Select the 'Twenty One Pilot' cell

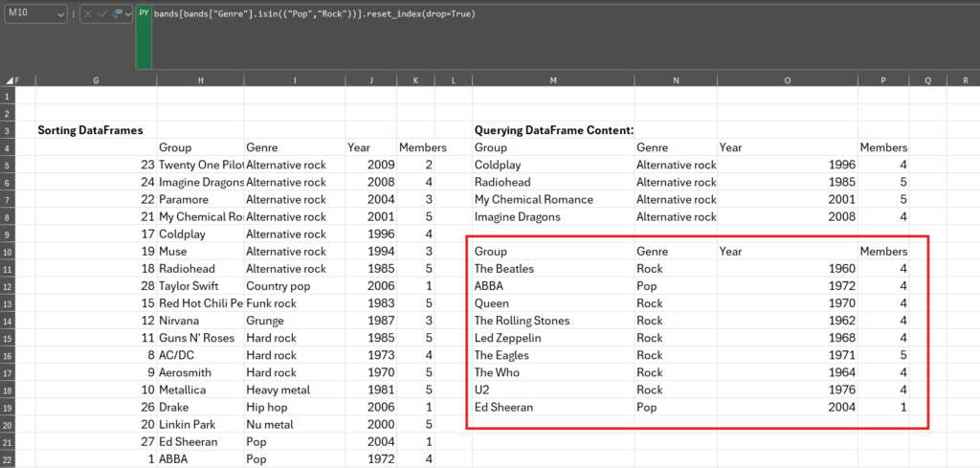pyautogui.click(x=200, y=165)
